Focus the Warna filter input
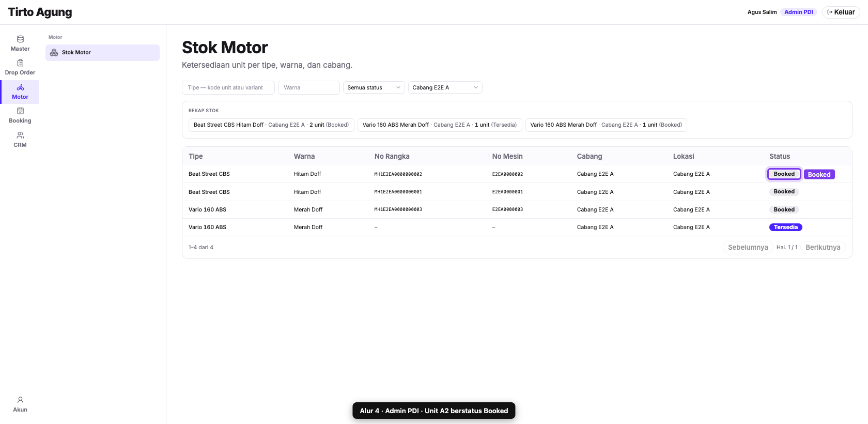Screen dimensions: 868x424 click(x=309, y=87)
